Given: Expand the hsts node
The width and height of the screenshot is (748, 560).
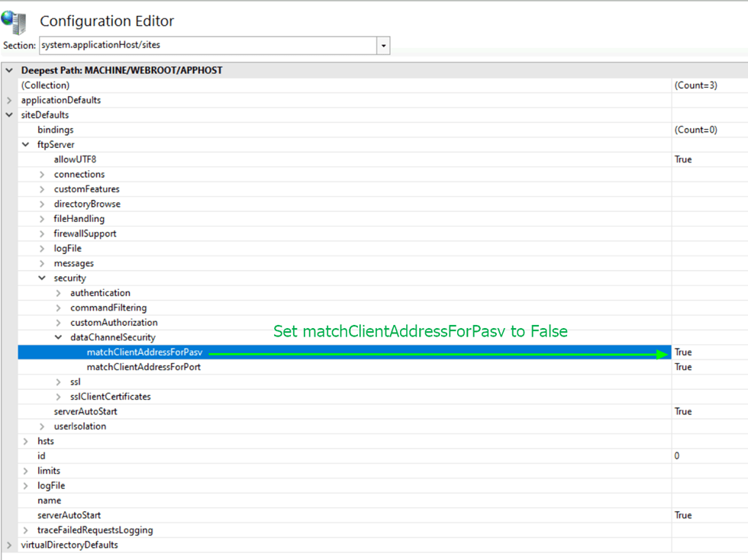Looking at the screenshot, I should coord(26,441).
